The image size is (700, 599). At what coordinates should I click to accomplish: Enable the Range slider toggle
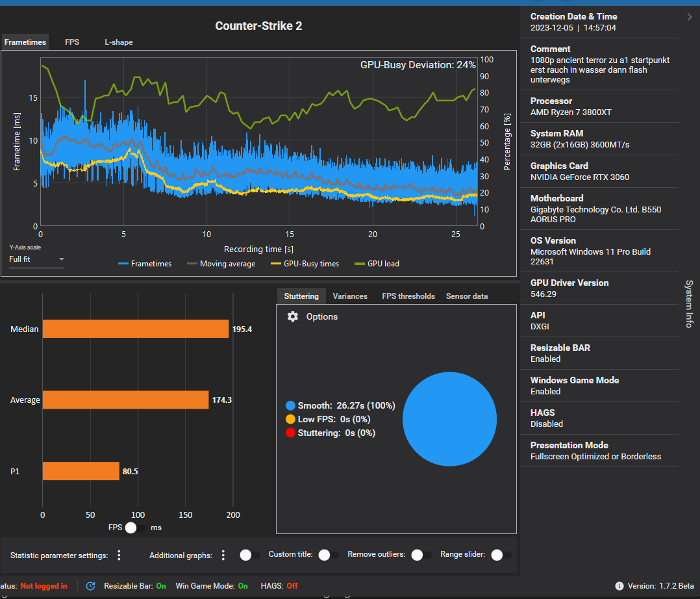click(501, 555)
